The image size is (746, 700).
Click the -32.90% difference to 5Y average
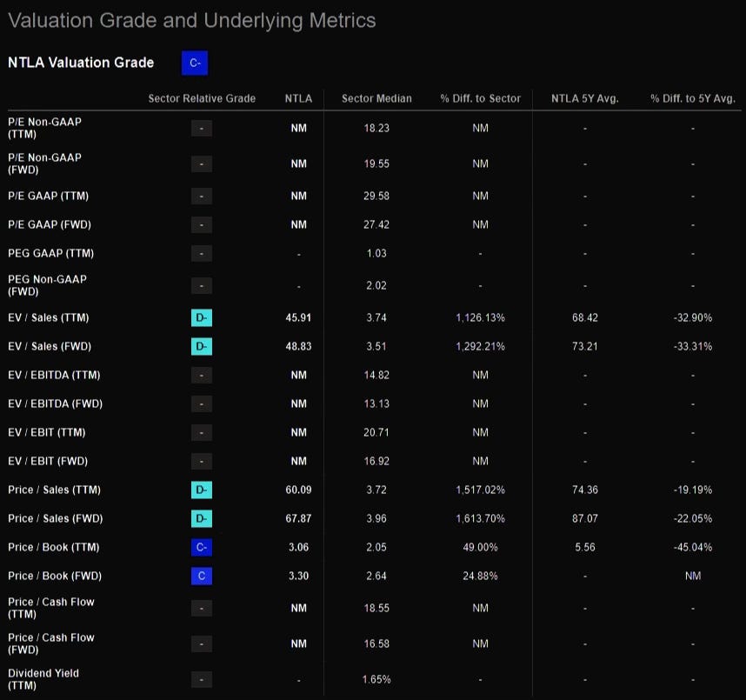point(693,318)
